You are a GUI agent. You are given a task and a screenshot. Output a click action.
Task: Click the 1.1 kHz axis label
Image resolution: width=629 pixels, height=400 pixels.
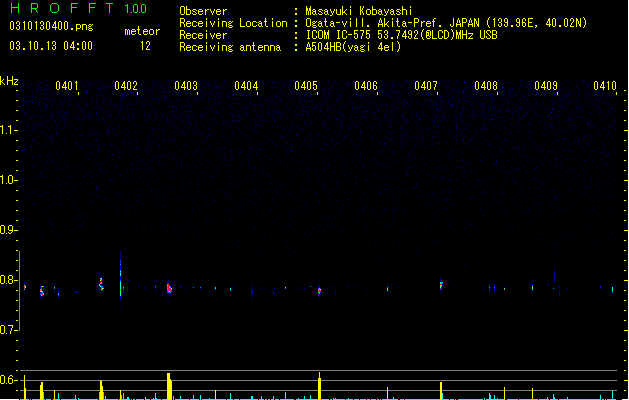coord(8,130)
